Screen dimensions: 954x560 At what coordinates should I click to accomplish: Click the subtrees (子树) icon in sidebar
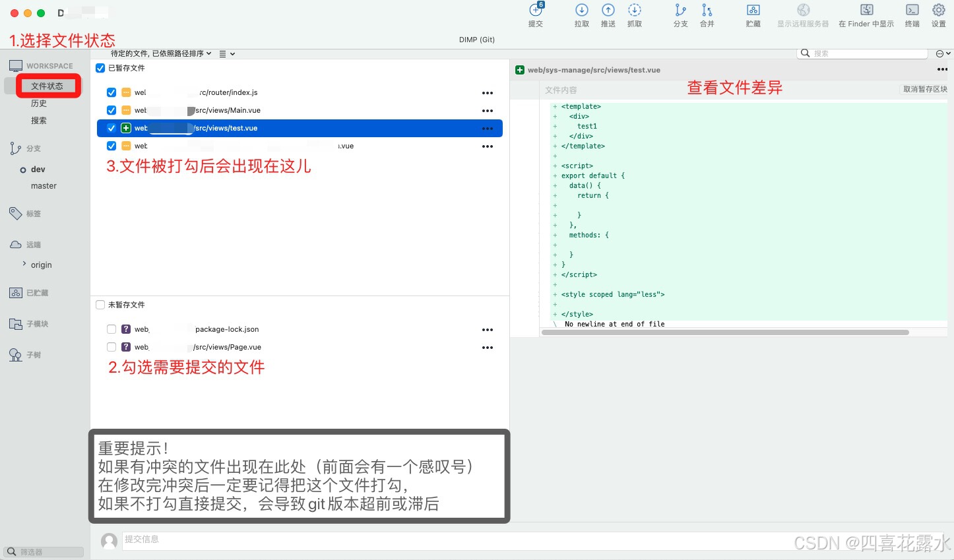click(16, 355)
